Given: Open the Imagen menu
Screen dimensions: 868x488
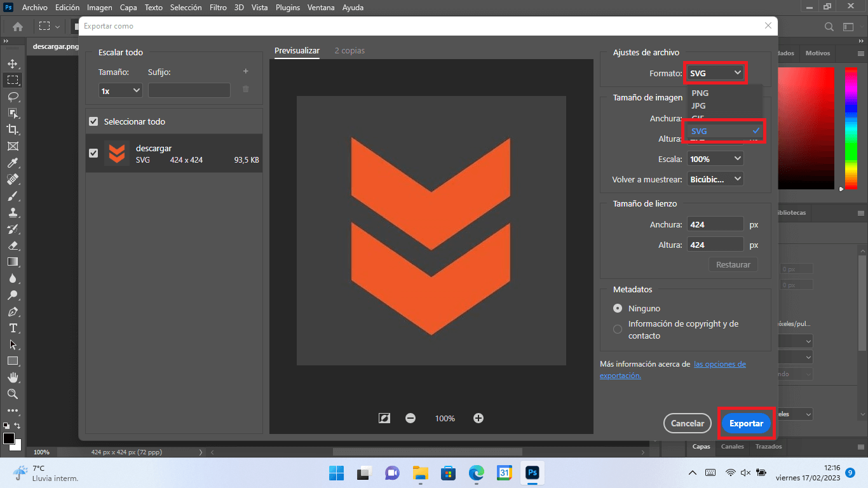Looking at the screenshot, I should [x=99, y=8].
